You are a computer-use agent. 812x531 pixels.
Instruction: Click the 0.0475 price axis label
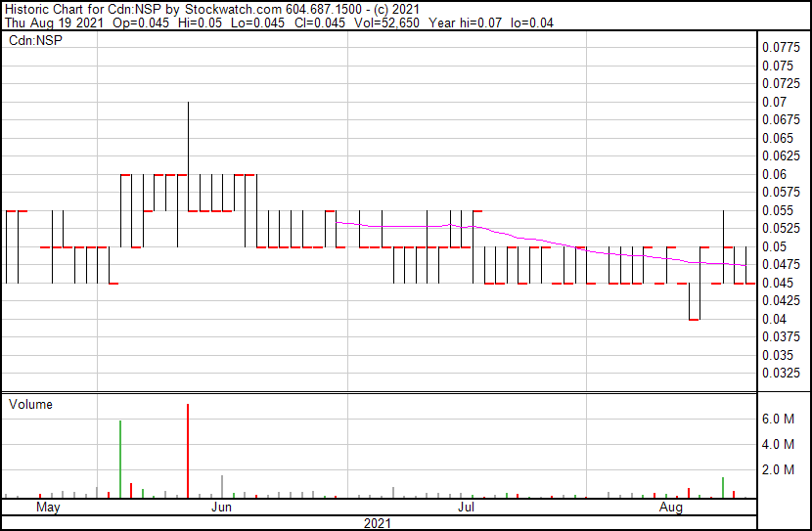coord(781,264)
